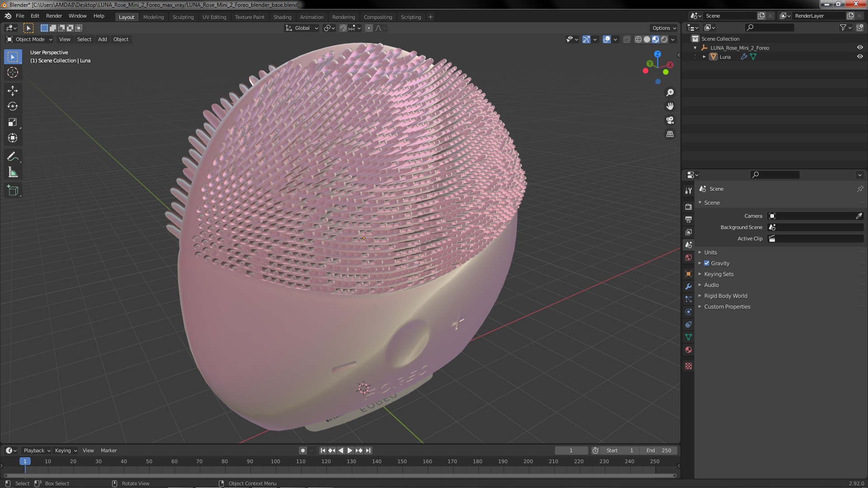Screen dimensions: 868x488
Task: Select the Rotate tool
Action: click(13, 107)
